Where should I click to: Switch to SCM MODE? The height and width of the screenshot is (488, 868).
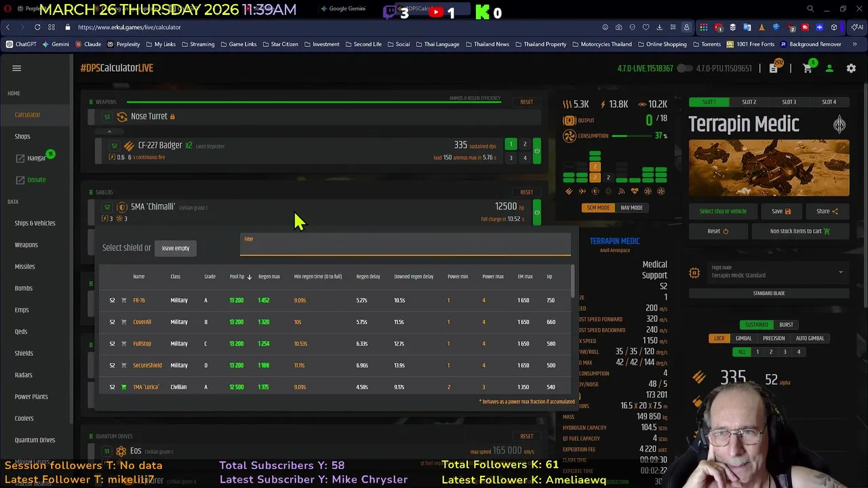click(x=598, y=207)
